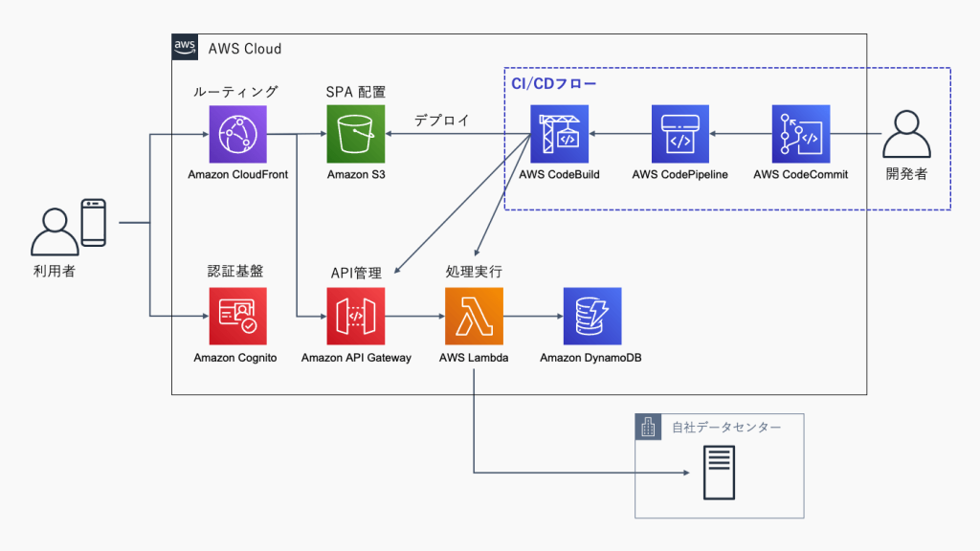Click the Amazon API Gateway icon
The width and height of the screenshot is (980, 551).
click(x=355, y=316)
